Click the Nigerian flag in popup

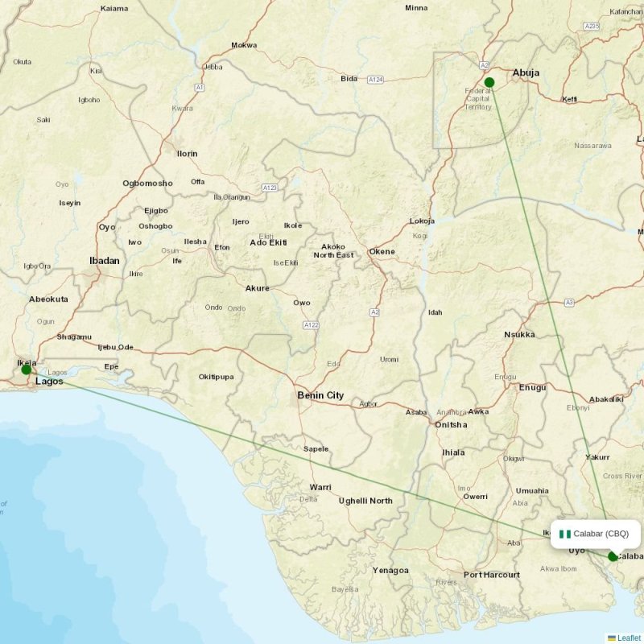pos(565,534)
